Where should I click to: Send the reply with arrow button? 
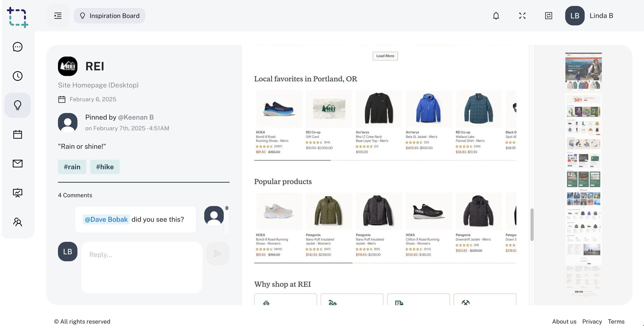coord(218,254)
